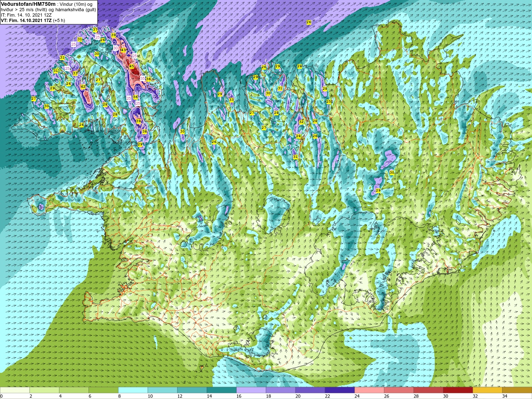
Task: Click the yellow 45 maximum gust label
Action: [132, 66]
